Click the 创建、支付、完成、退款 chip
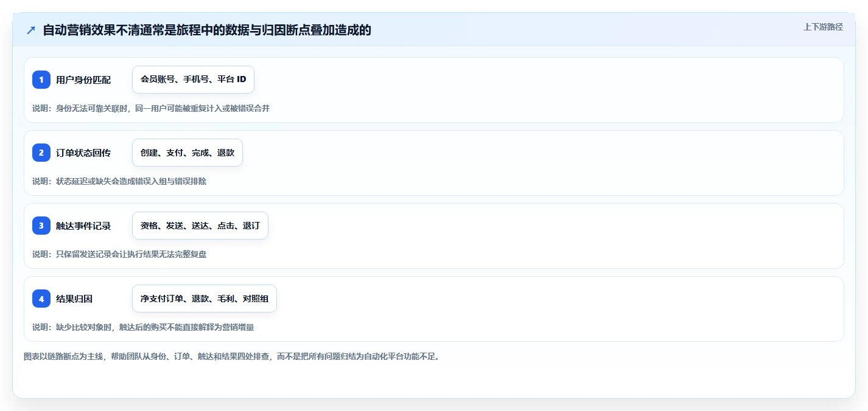This screenshot has width=868, height=411. (x=187, y=153)
